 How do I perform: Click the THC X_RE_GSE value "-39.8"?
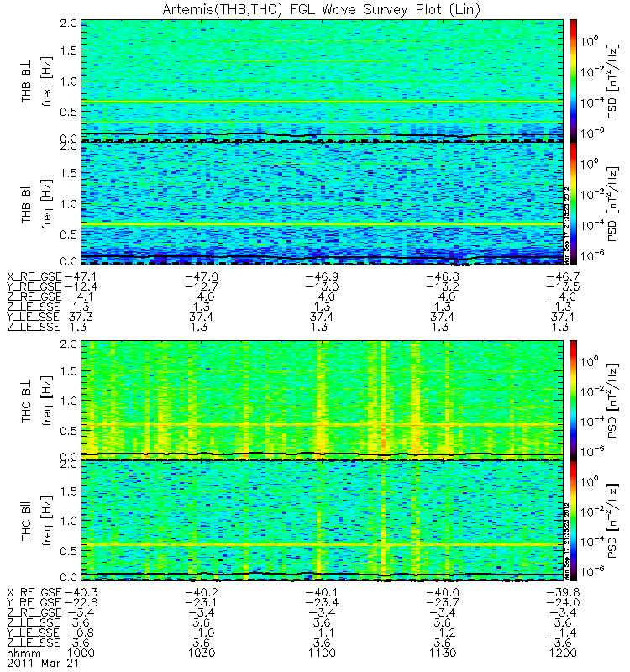coord(563,592)
